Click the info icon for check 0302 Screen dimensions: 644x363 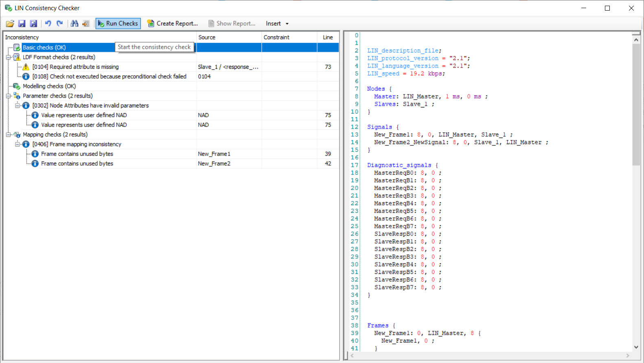click(26, 105)
